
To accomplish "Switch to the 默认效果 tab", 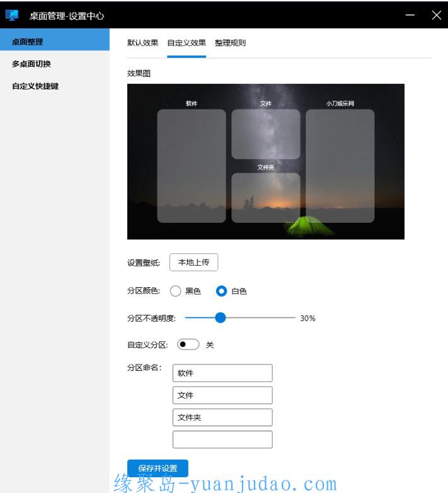I will pyautogui.click(x=142, y=43).
